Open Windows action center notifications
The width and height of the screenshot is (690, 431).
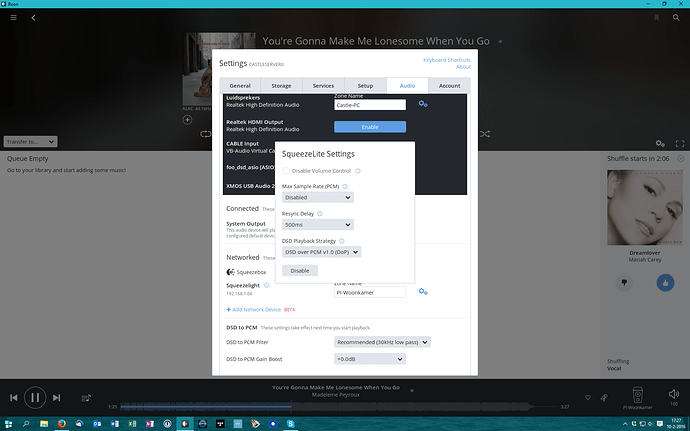point(660,424)
